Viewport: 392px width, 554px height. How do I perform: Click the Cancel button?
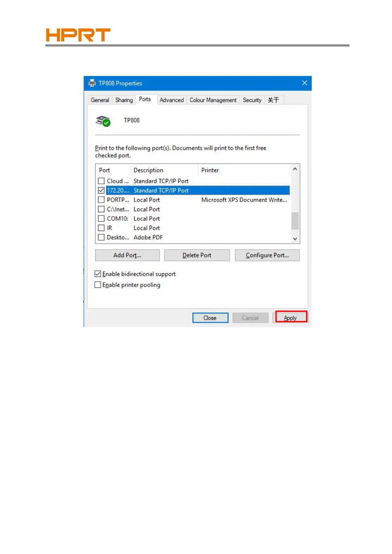click(250, 318)
